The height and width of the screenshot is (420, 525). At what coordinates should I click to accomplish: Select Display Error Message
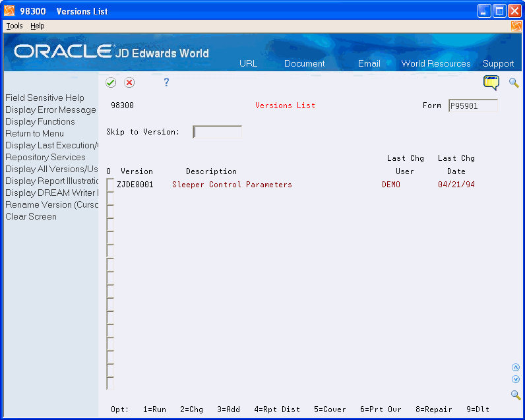(51, 109)
